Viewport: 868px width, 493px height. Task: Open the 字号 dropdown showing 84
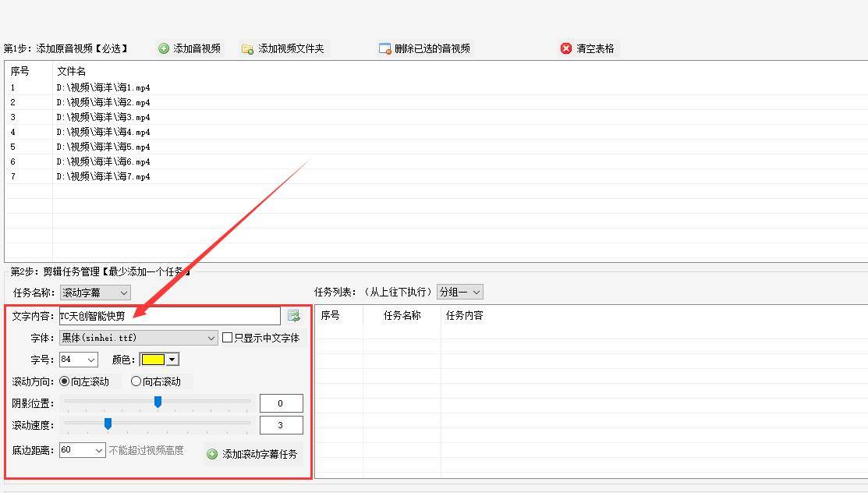point(79,360)
